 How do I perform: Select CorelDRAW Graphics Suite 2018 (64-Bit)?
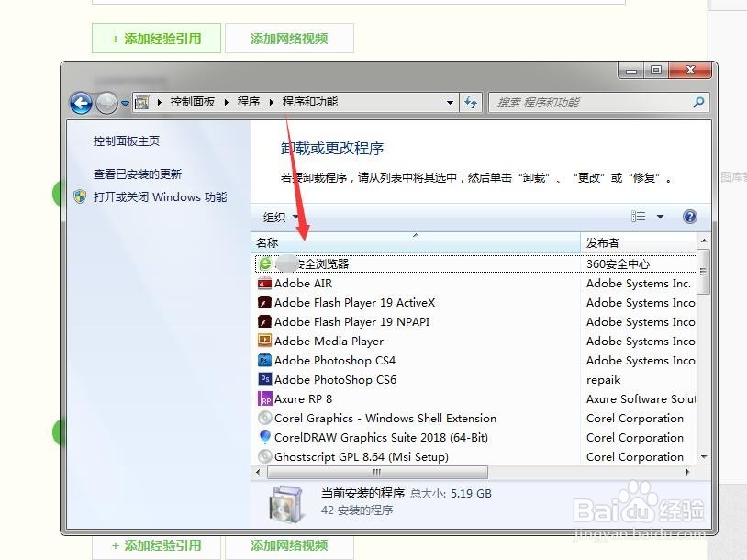click(381, 438)
